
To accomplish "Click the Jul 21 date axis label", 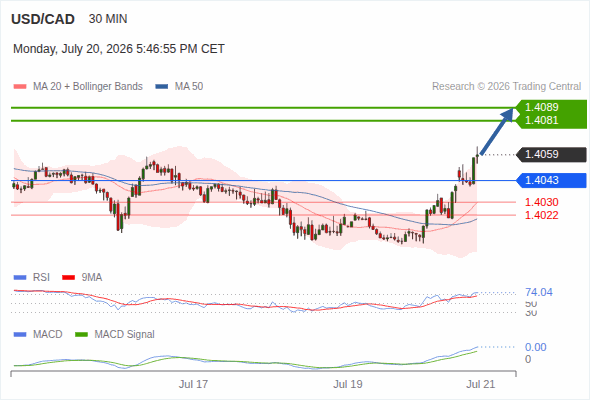I will 481,384.
